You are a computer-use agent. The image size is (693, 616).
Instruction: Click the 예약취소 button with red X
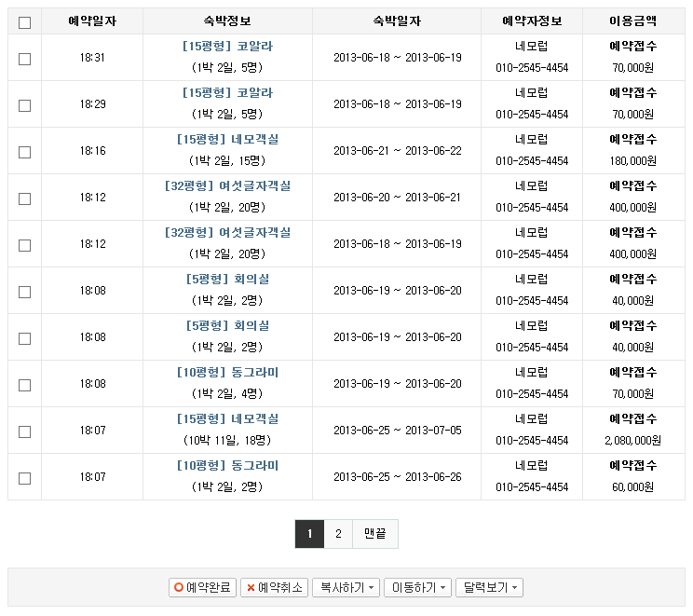[274, 588]
